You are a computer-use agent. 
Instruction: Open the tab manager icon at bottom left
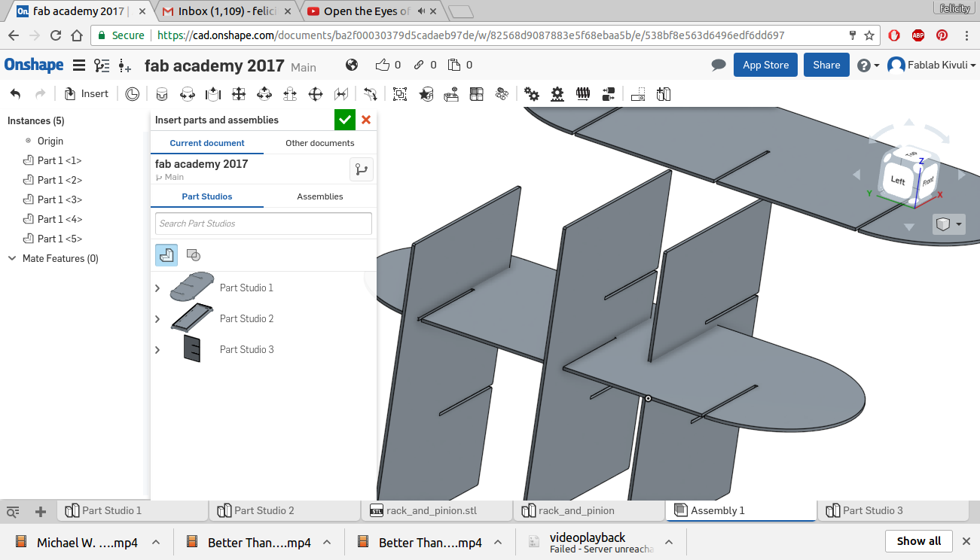coord(13,512)
